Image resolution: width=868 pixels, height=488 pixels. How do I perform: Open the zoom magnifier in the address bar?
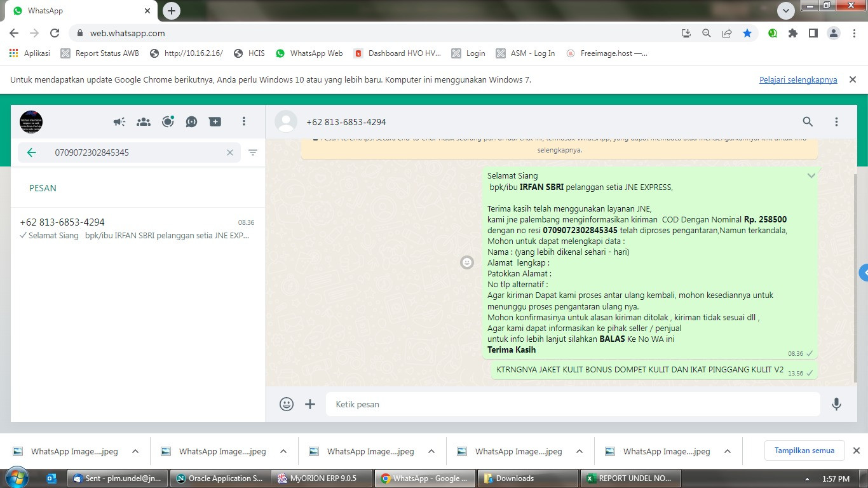[706, 33]
